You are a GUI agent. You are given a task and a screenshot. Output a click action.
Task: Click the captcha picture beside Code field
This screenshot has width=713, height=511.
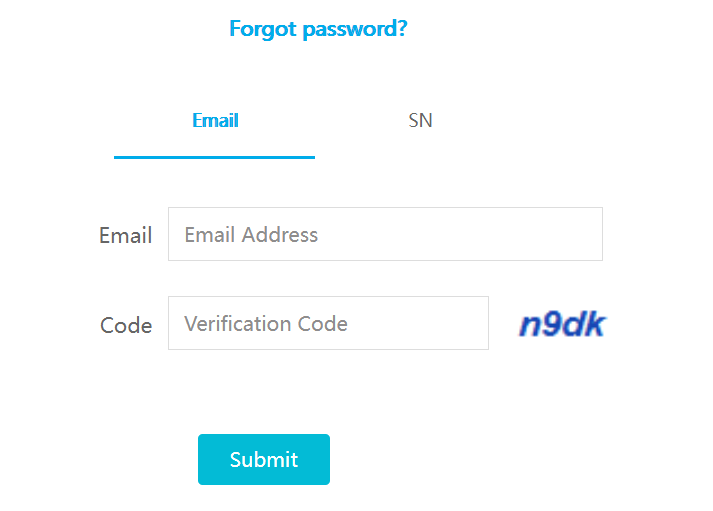pos(562,323)
